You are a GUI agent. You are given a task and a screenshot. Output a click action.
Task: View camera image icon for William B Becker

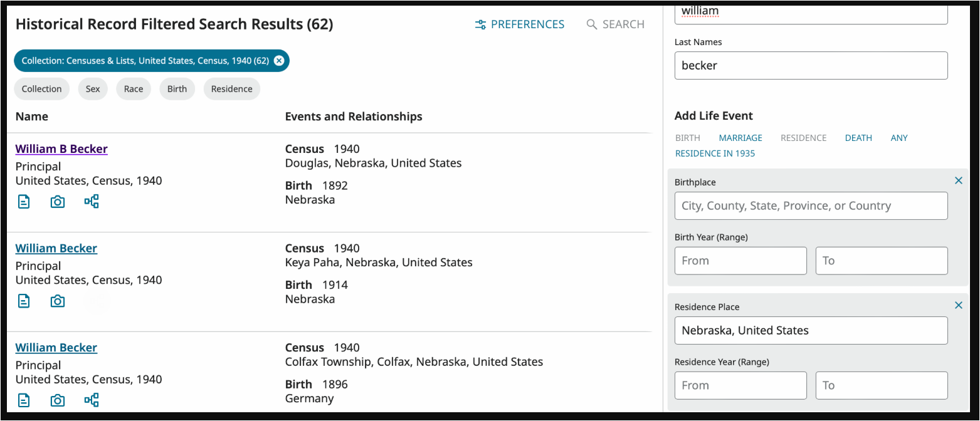click(58, 202)
